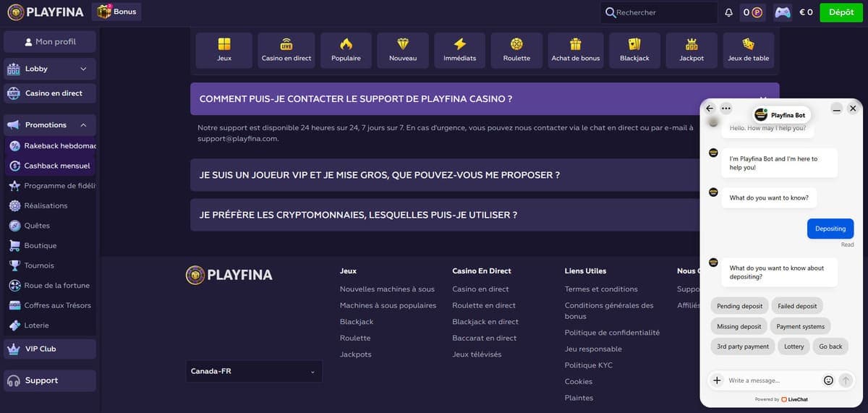Image resolution: width=868 pixels, height=413 pixels.
Task: Open Roue de la fortune sidebar item
Action: pos(51,285)
